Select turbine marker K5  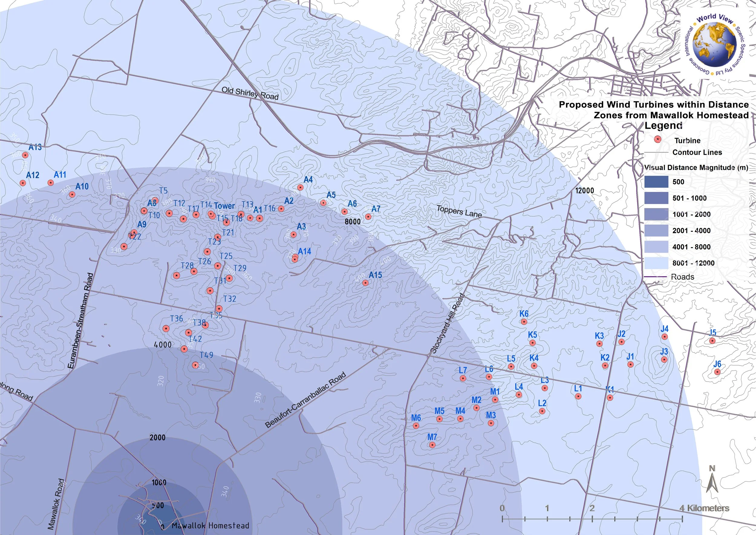533,343
